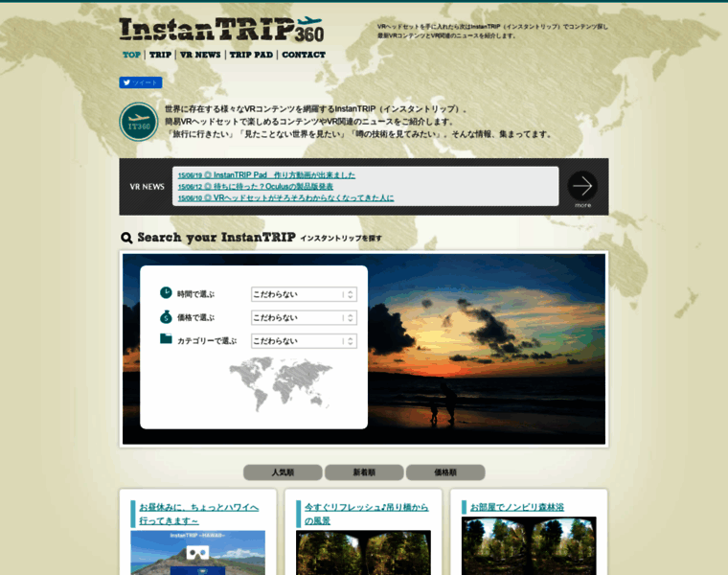Click the VR NEWS label in dark bar
This screenshot has width=728, height=575.
(x=148, y=187)
